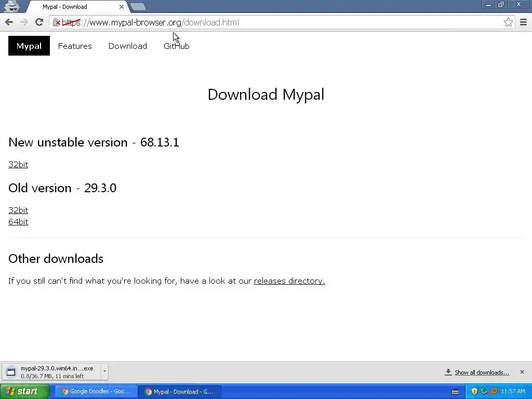Click the insecure HTTPS lock icon

point(56,22)
